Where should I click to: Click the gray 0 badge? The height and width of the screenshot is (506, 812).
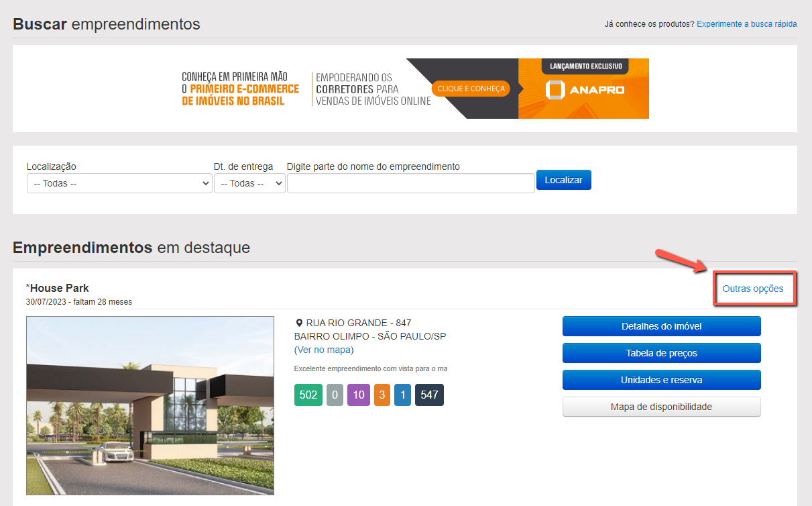point(335,395)
